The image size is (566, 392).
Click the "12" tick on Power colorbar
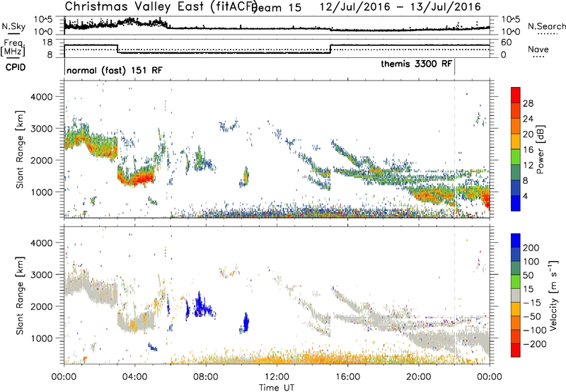tap(528, 166)
